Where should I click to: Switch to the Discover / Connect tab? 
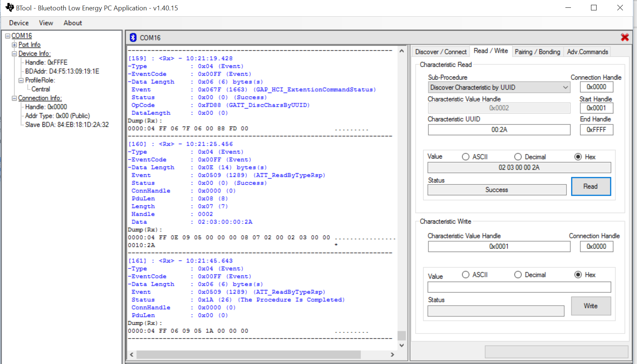[x=441, y=52]
